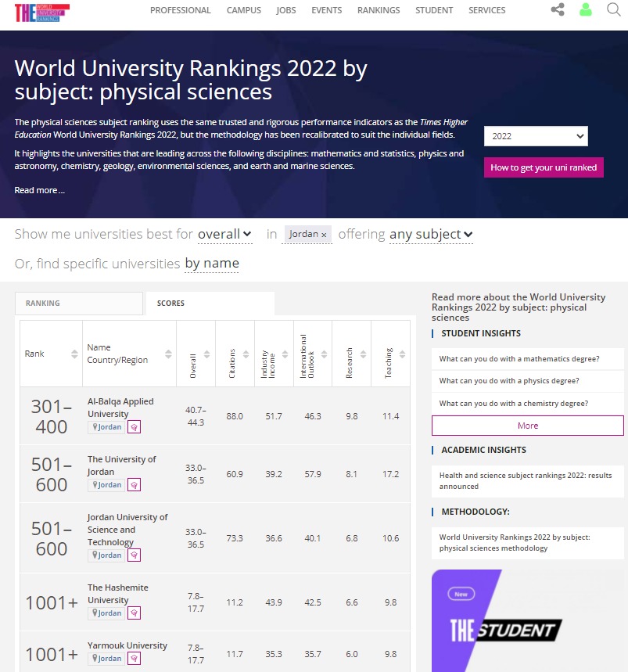
Task: Open 'What can you do with a physics degree?'
Action: point(509,381)
